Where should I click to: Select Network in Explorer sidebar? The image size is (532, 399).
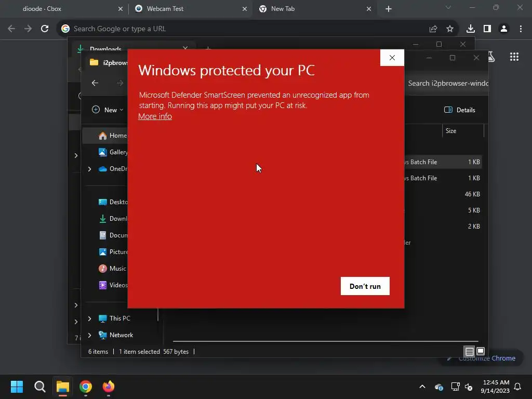pyautogui.click(x=116, y=335)
